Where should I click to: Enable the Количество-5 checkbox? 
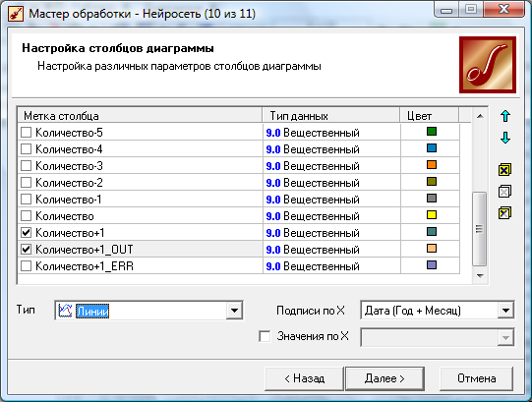click(27, 133)
